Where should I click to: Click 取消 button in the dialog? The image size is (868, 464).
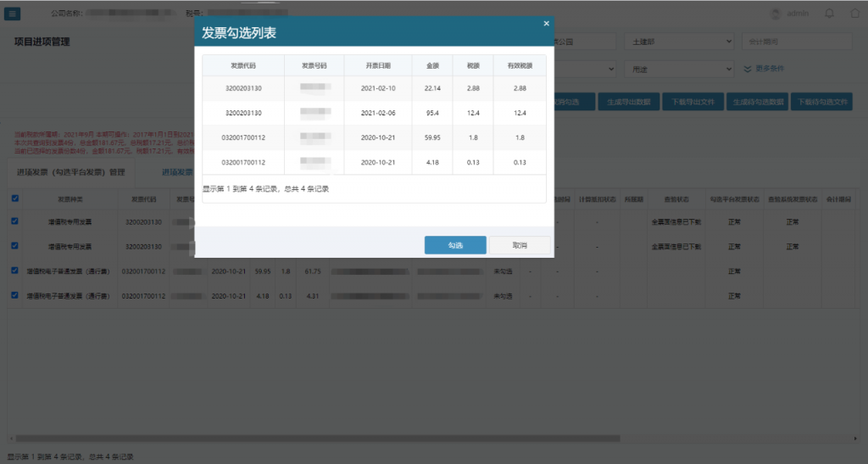click(x=520, y=245)
